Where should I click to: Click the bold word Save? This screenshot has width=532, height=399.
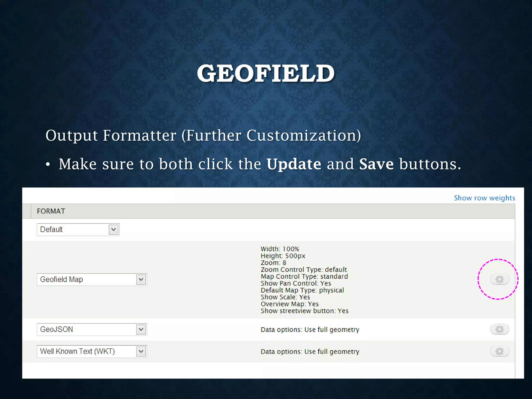[x=376, y=164]
